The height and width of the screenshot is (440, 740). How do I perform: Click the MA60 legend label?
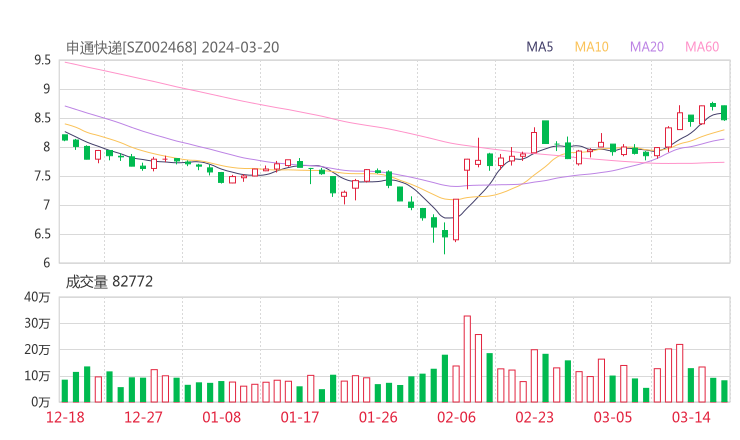[702, 47]
